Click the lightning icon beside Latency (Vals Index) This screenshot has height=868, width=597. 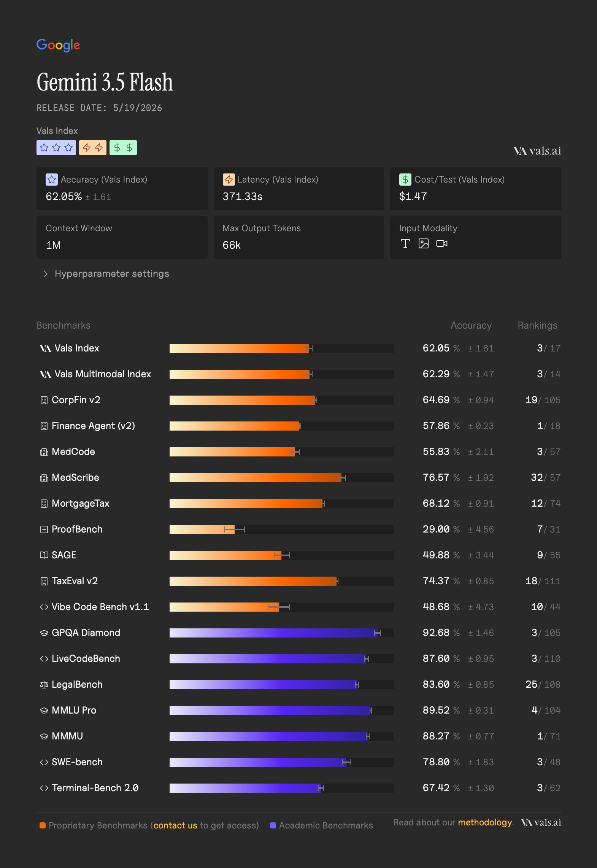pyautogui.click(x=229, y=180)
